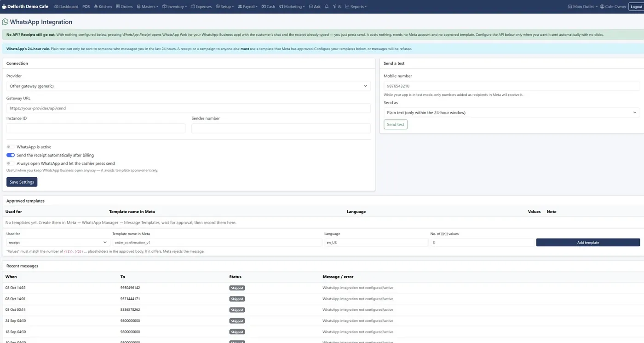Click the Skipped badge for 08 Oct 14:01
Image resolution: width=644 pixels, height=343 pixels.
click(237, 299)
